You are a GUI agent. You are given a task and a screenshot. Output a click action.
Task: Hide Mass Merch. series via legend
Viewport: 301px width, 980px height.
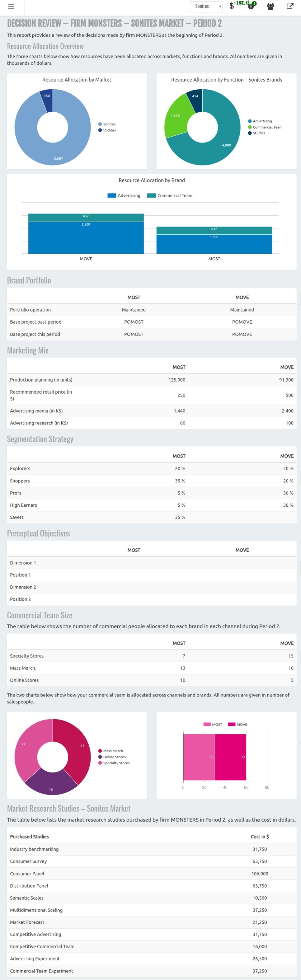coord(111,751)
